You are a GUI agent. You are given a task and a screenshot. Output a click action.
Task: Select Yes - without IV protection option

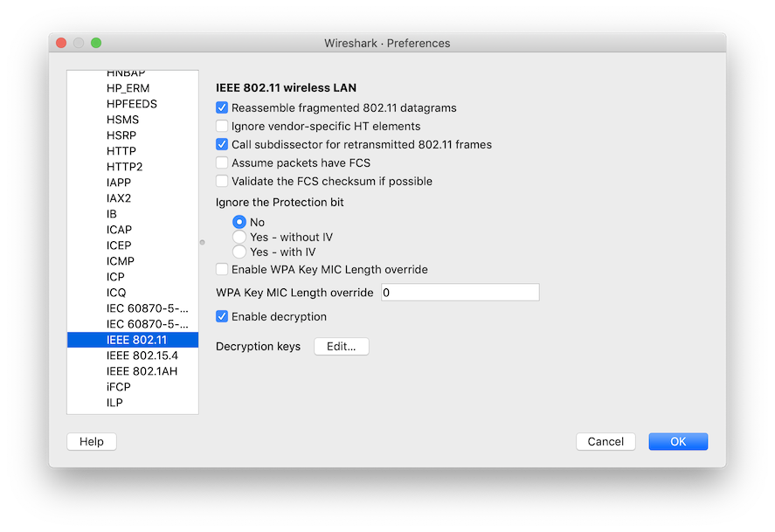(x=239, y=237)
